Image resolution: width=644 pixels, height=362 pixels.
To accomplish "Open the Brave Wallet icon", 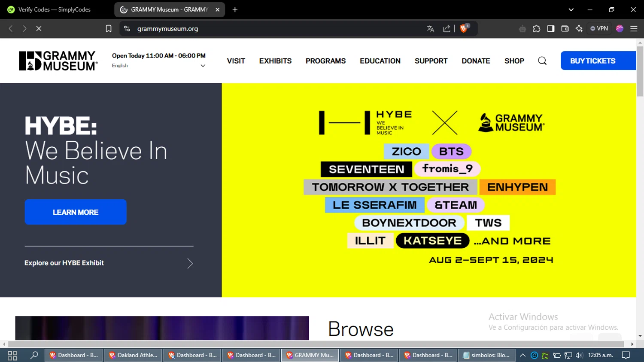I will 565,29.
